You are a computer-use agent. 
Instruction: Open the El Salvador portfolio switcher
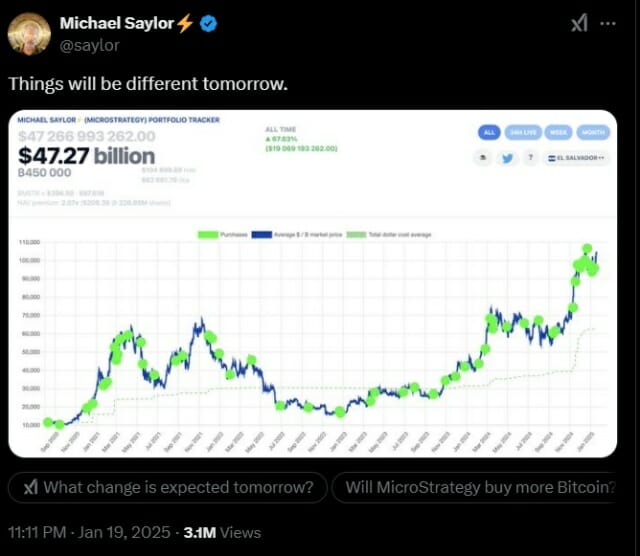pos(576,158)
